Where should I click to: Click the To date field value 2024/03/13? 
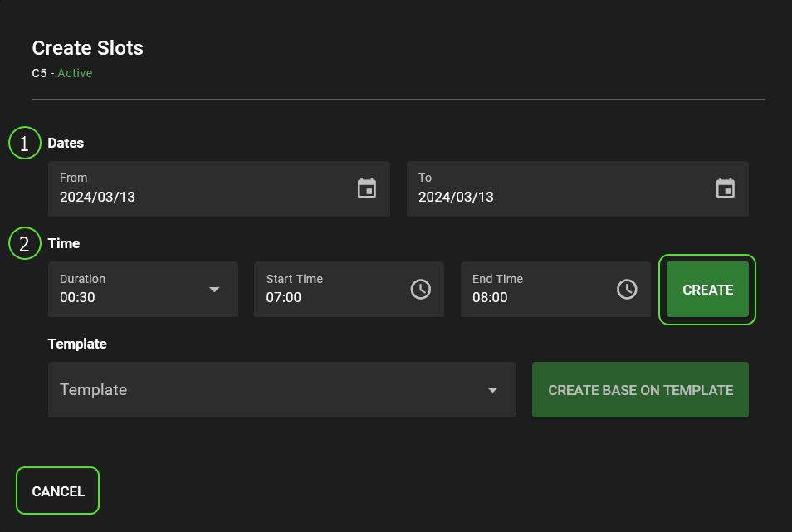456,197
